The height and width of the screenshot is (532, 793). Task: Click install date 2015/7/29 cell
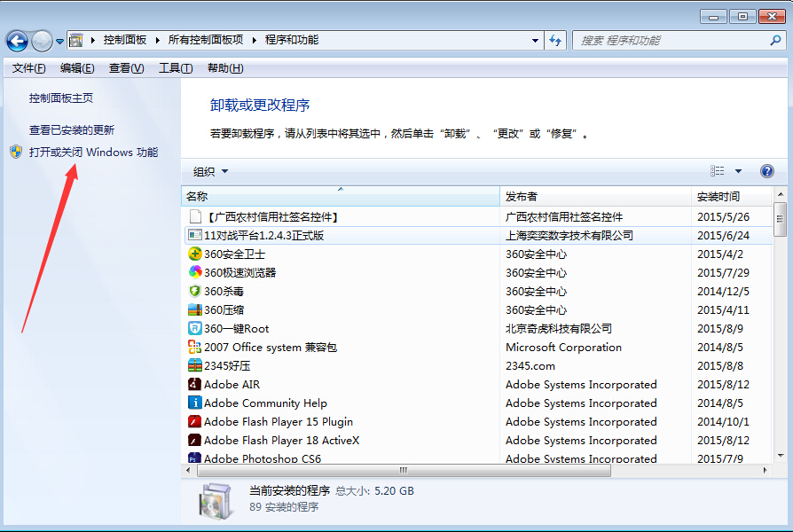click(x=723, y=273)
